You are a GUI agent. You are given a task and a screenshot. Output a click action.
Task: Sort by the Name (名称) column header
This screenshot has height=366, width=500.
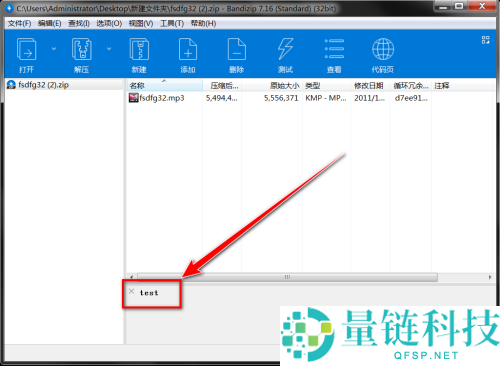(165, 86)
